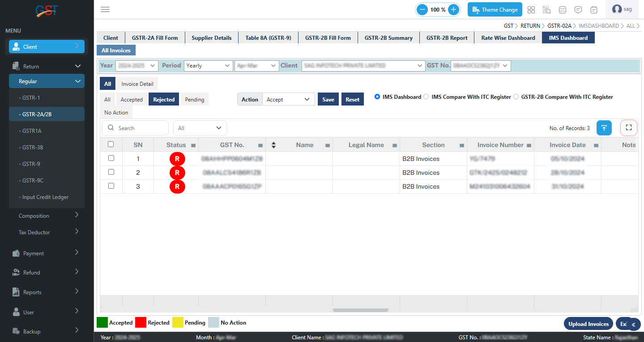This screenshot has height=342, width=644.
Task: Click the fullscreen expand grid icon
Action: point(628,128)
